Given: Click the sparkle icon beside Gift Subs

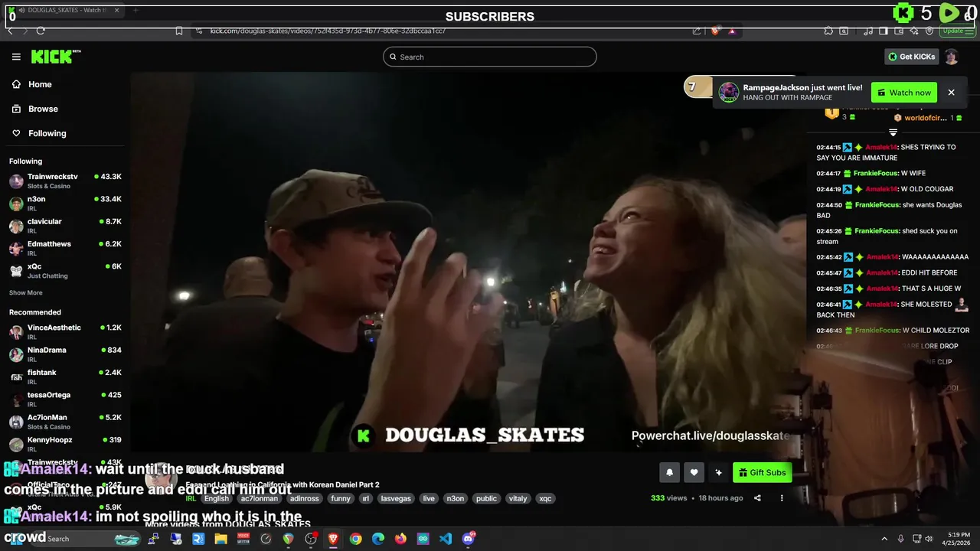Looking at the screenshot, I should point(718,472).
